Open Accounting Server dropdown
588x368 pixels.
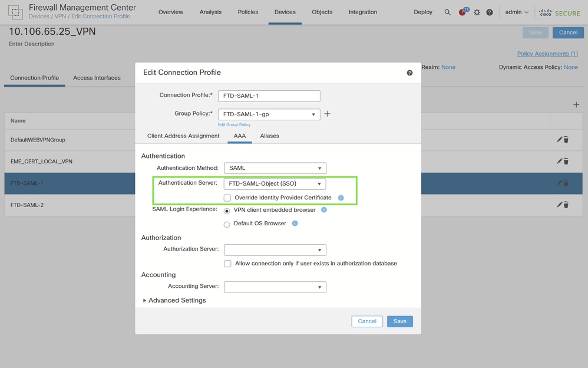click(x=275, y=287)
